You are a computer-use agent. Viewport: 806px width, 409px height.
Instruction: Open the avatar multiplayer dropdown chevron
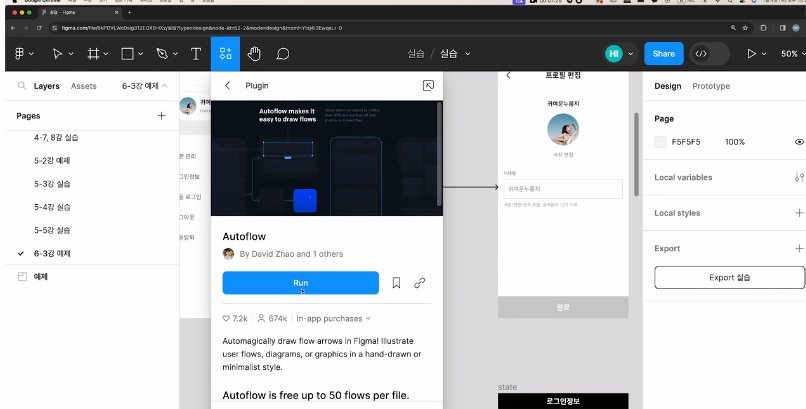coord(631,54)
